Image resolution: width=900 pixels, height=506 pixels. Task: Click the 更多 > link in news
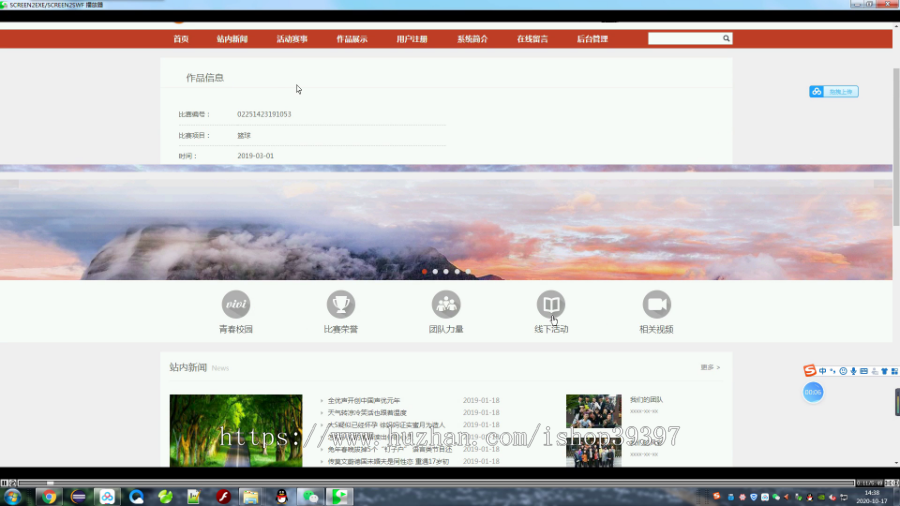click(x=710, y=367)
